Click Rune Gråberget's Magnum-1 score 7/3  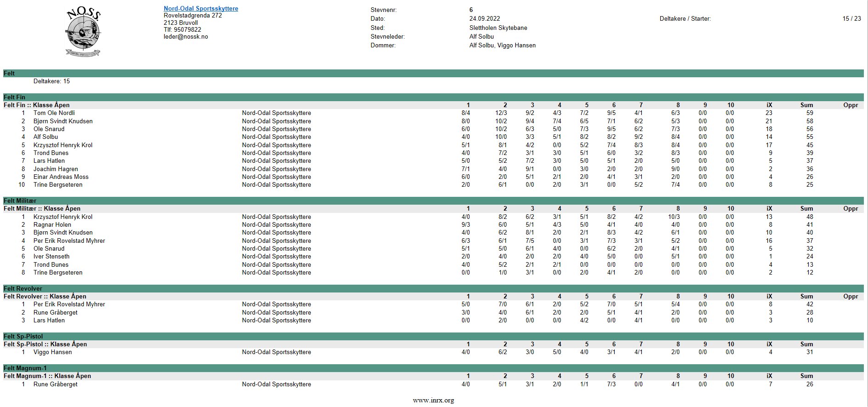(x=611, y=384)
